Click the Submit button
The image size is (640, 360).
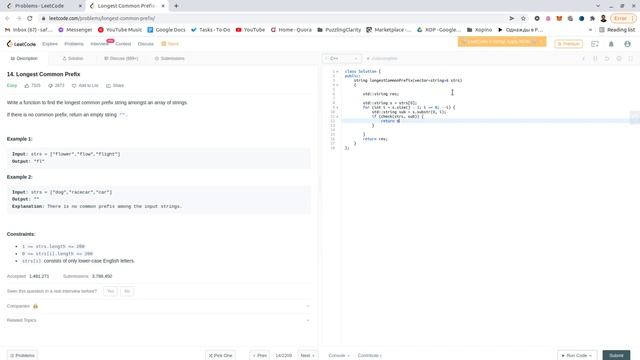click(616, 356)
